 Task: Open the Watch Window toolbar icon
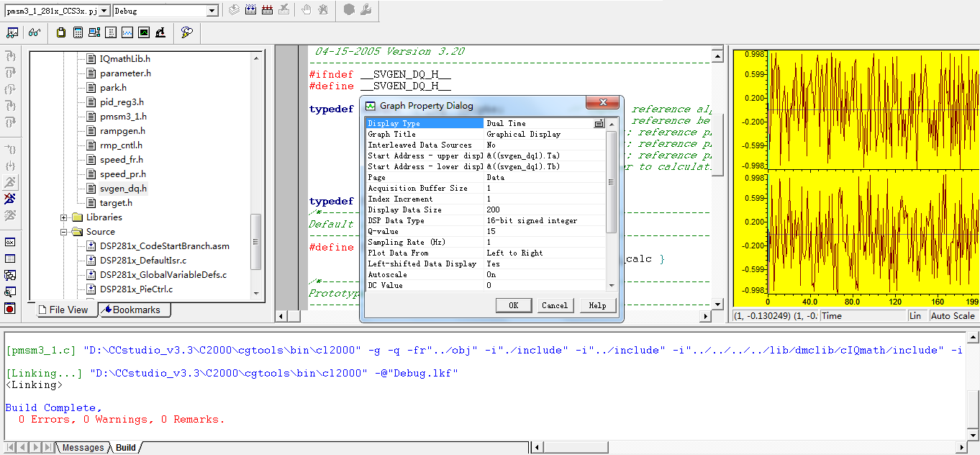[x=12, y=32]
